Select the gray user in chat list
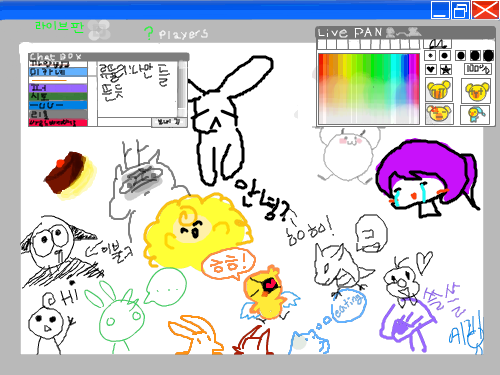Image resolution: width=500 pixels, height=375 pixels. coord(58,114)
